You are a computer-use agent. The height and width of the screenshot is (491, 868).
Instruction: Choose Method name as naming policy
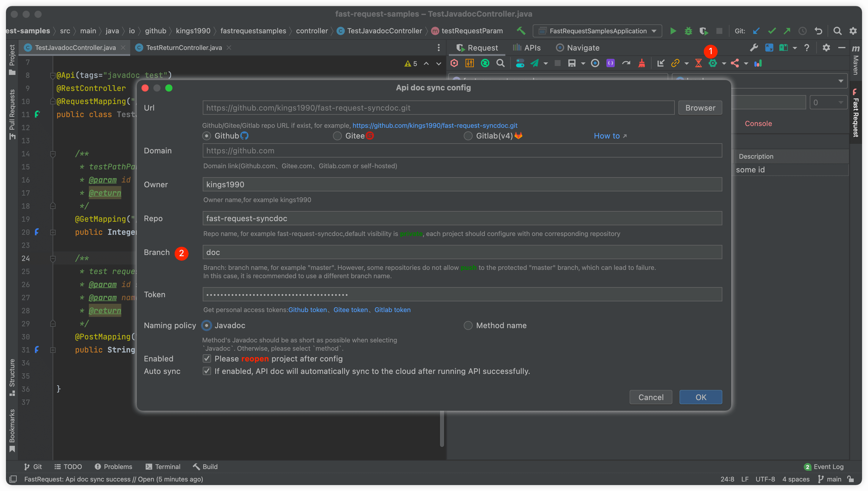(x=468, y=325)
